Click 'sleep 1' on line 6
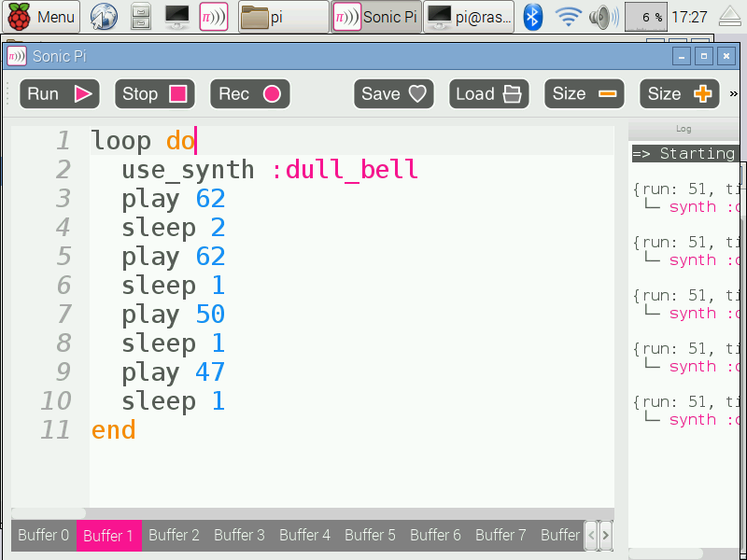Screen dimensions: 747x560 tap(173, 287)
